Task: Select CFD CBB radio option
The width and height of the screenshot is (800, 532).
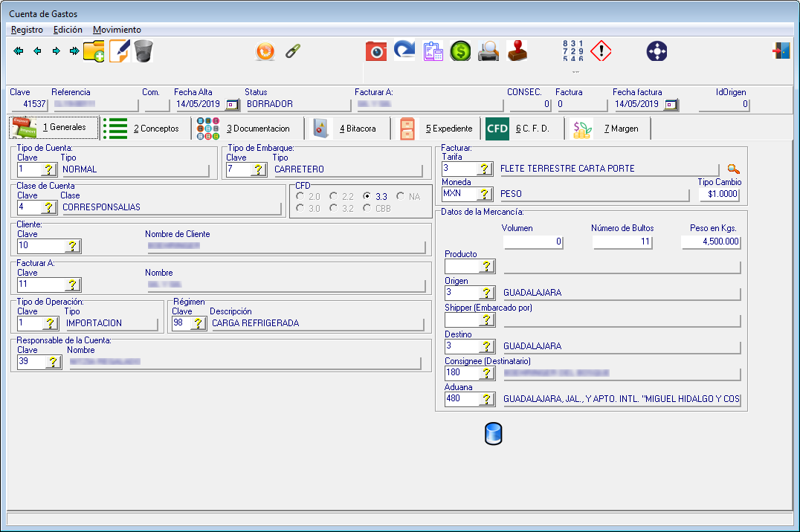Action: tap(367, 208)
